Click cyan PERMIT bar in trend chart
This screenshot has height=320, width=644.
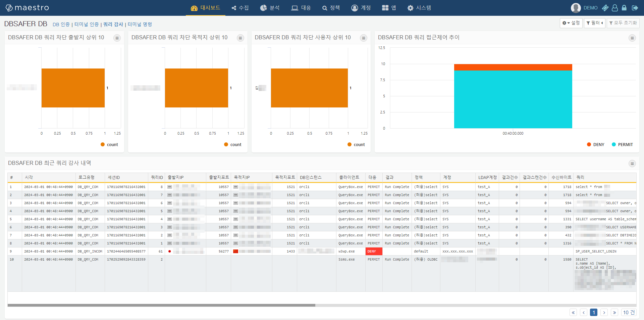point(513,99)
